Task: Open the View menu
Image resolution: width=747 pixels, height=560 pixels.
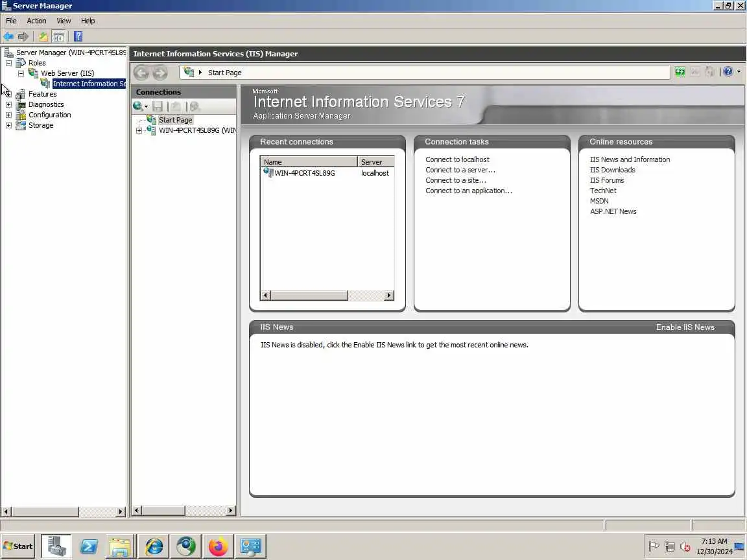Action: click(x=64, y=21)
